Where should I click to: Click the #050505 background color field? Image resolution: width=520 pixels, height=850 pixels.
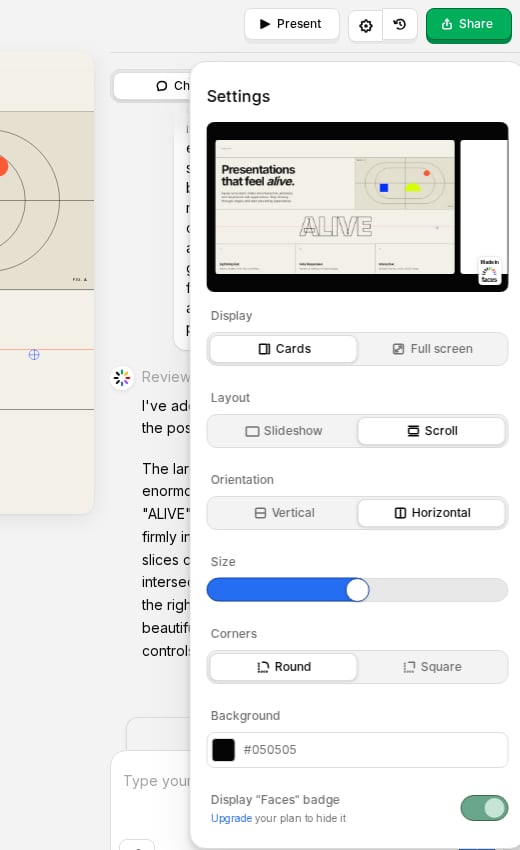pos(357,750)
